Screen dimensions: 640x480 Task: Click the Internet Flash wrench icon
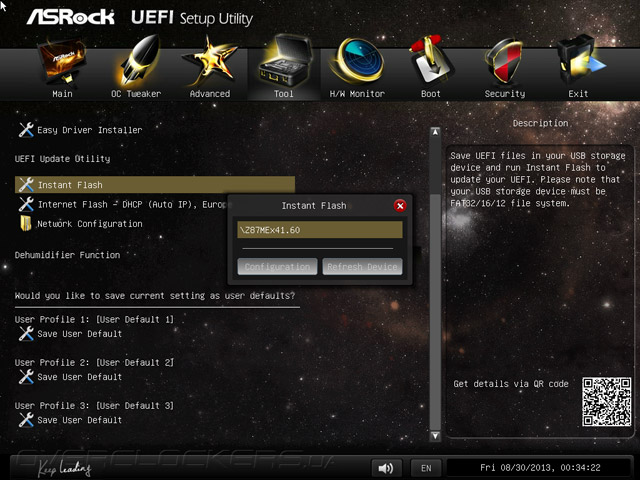[x=26, y=204]
